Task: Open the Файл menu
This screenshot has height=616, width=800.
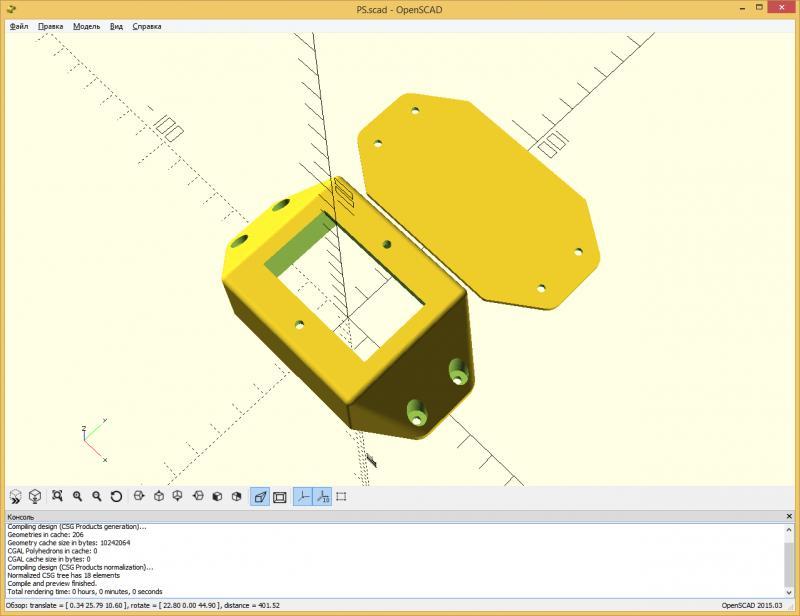Action: [19, 26]
